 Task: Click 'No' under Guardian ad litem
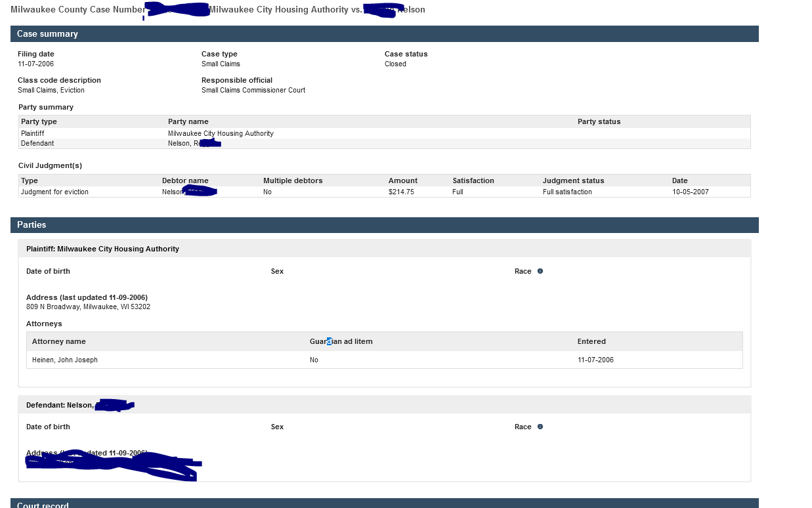click(x=314, y=360)
